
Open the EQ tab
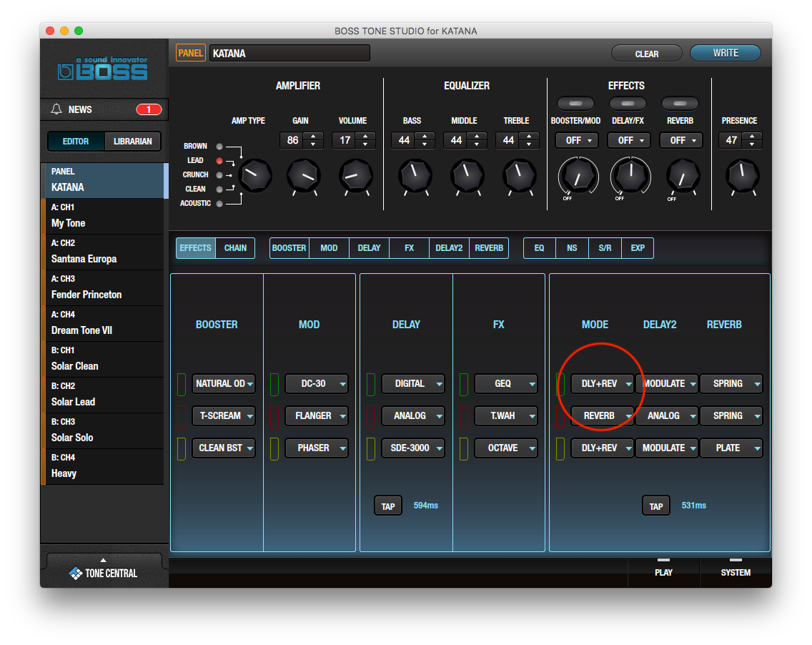539,248
